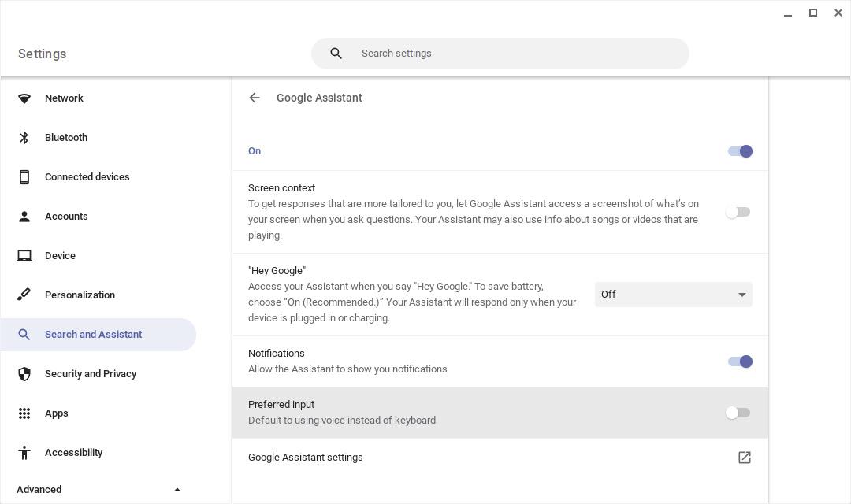Collapse the Advanced section arrow
The width and height of the screenshot is (851, 504).
(177, 489)
